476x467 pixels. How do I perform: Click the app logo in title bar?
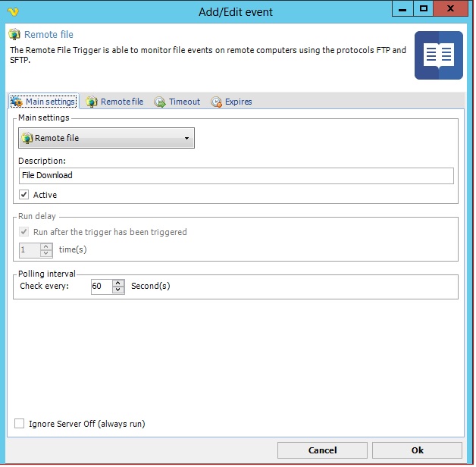coord(11,11)
